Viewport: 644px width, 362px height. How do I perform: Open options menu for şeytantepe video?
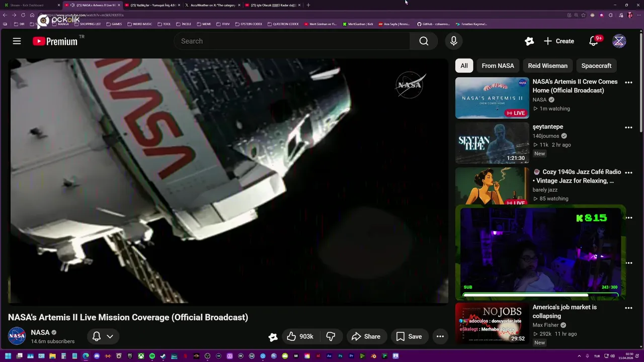pos(628,128)
